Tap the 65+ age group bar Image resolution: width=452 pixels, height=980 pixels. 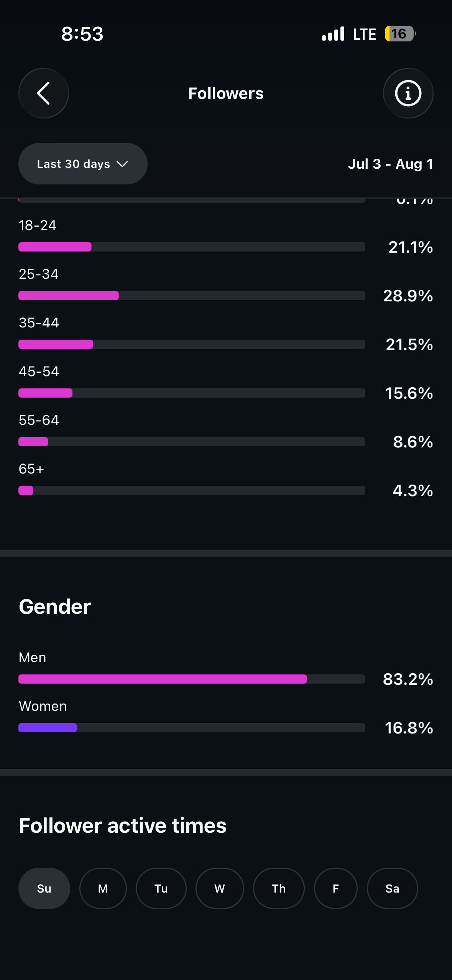click(x=192, y=490)
